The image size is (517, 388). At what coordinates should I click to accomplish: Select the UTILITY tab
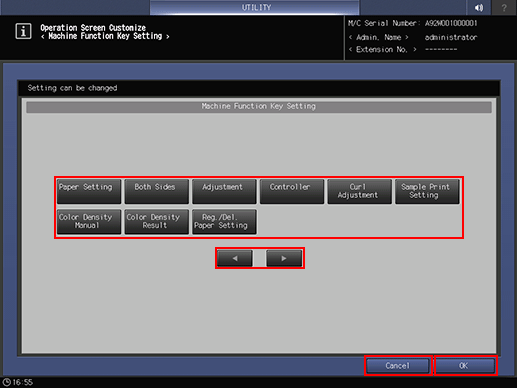255,7
